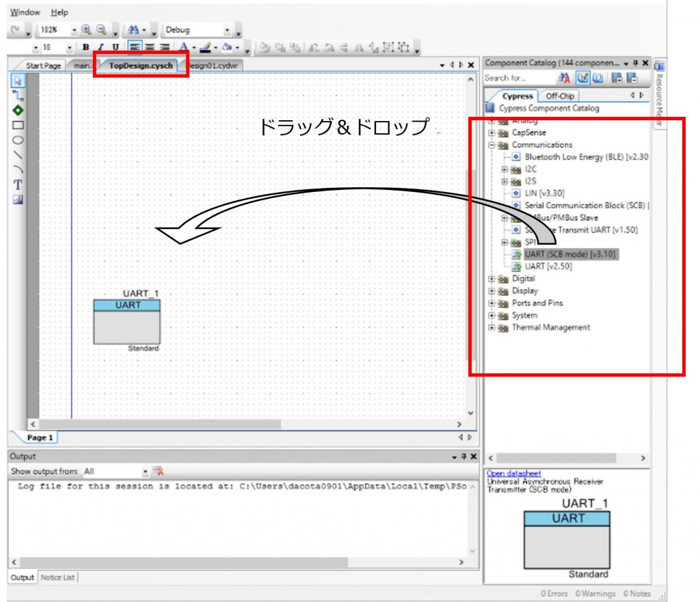The image size is (700, 602).
Task: Set left text alignment
Action: [x=135, y=47]
